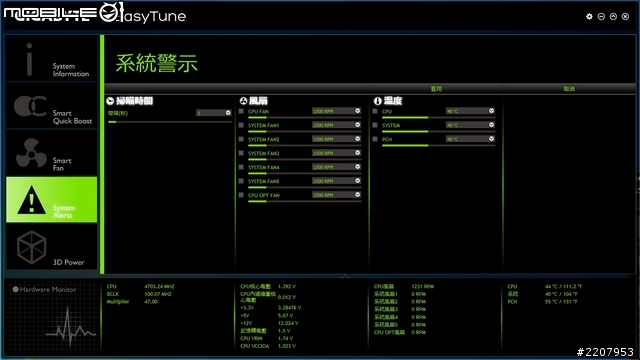The height and width of the screenshot is (360, 640).
Task: Adjust the scan interval slider
Action: [170, 122]
